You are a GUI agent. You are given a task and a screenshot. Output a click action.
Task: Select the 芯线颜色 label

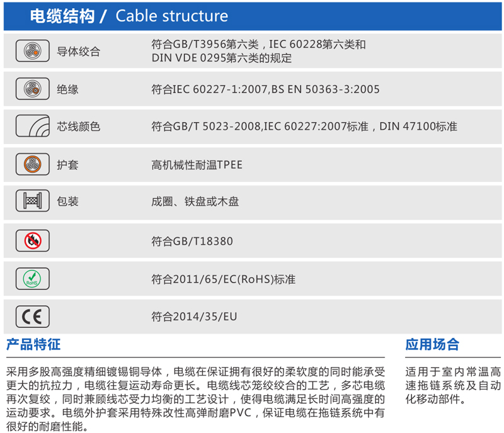(79, 127)
